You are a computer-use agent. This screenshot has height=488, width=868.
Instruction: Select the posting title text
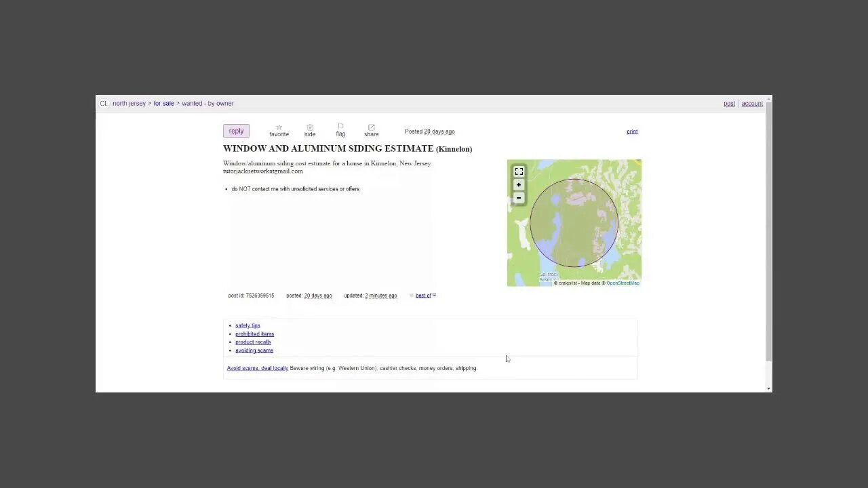(x=347, y=148)
